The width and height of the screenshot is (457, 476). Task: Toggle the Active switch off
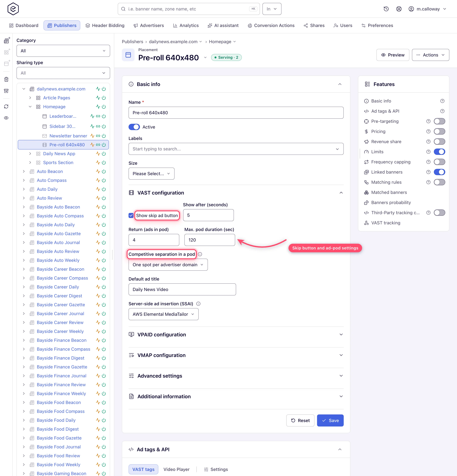pos(134,127)
